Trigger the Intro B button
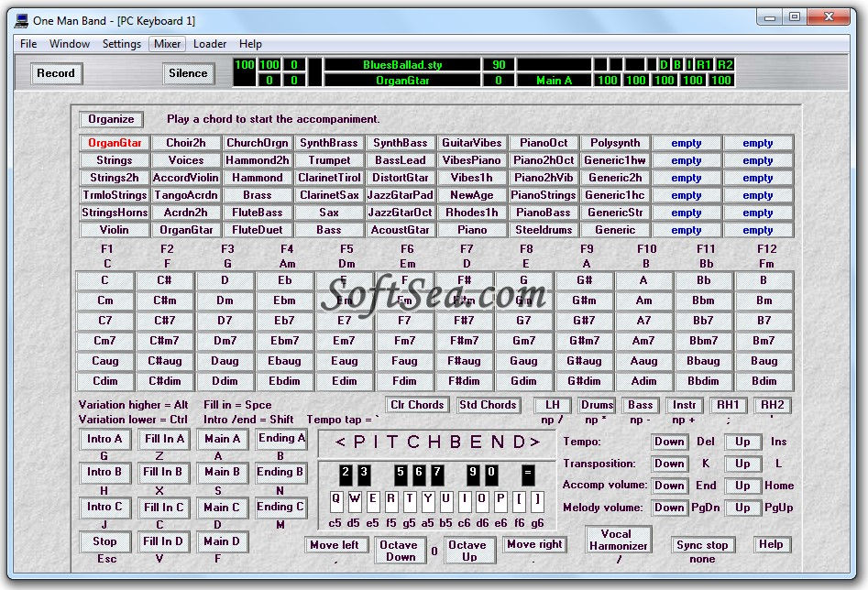This screenshot has width=868, height=590. pos(104,473)
